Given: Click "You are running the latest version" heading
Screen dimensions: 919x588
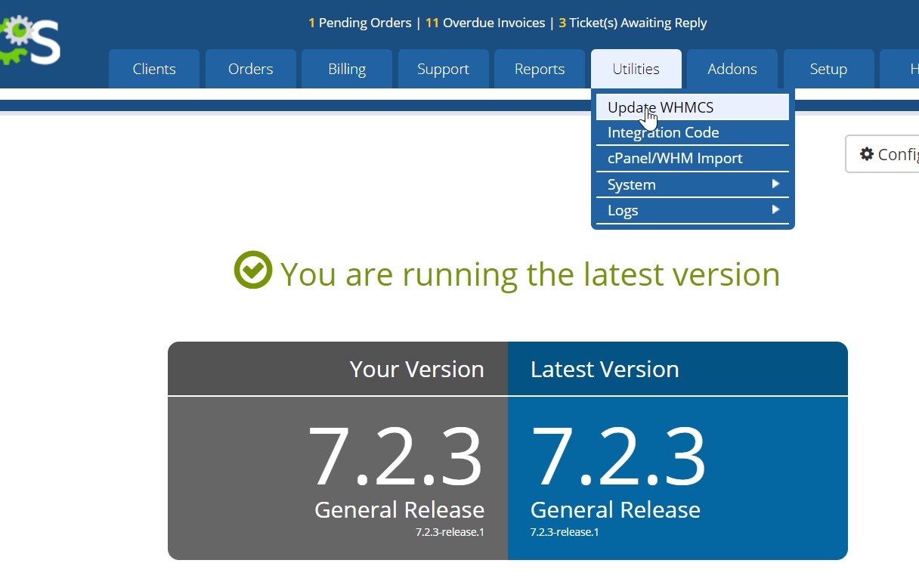Looking at the screenshot, I should click(x=530, y=274).
